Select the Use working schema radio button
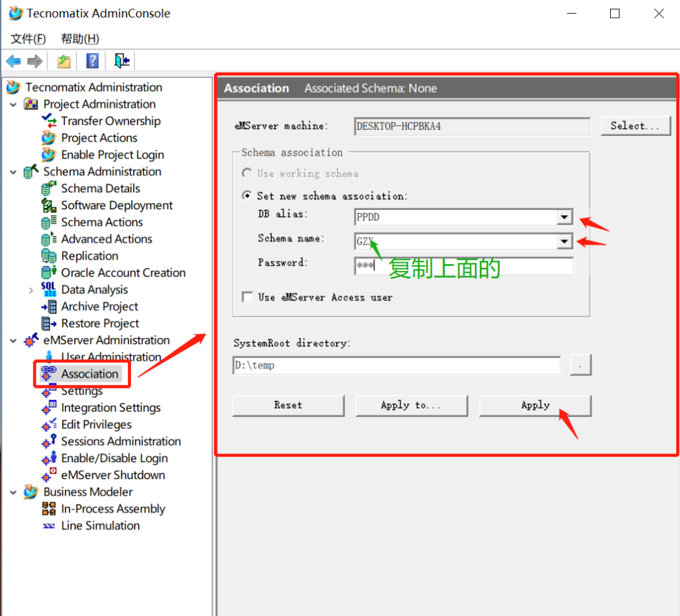 pyautogui.click(x=247, y=173)
